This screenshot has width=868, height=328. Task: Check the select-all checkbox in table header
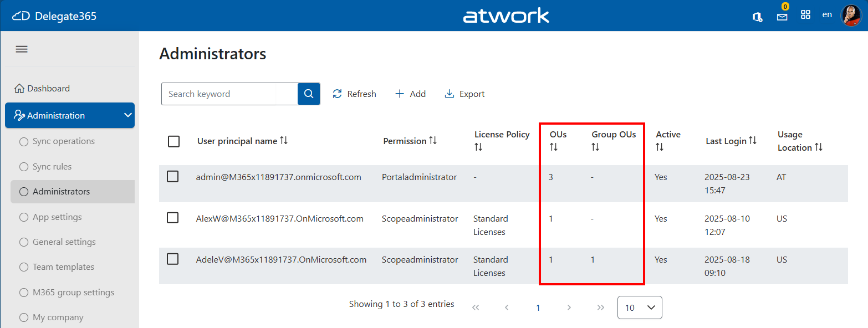point(173,141)
